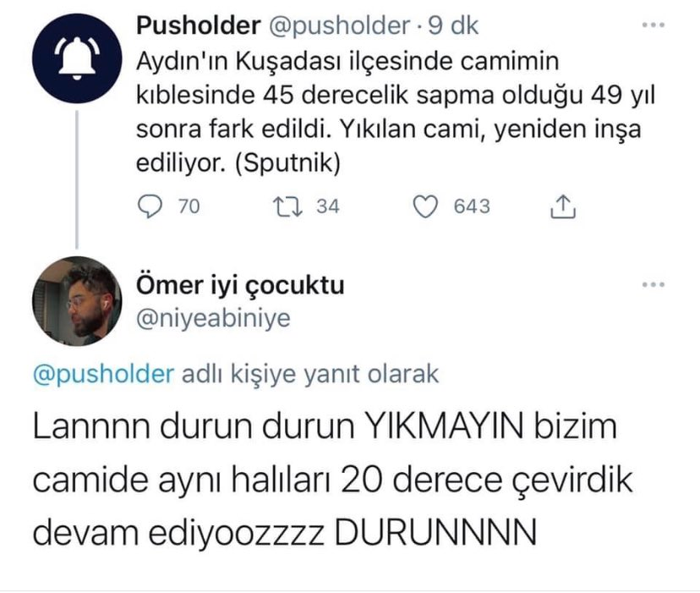Click the like count number 643
700x593 pixels.
(x=472, y=206)
